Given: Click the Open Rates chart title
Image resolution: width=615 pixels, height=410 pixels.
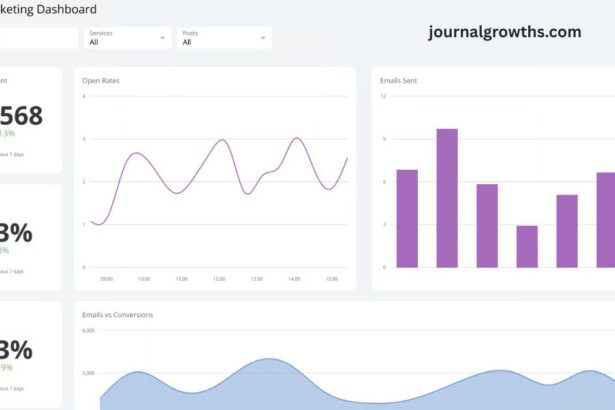Looking at the screenshot, I should point(101,80).
